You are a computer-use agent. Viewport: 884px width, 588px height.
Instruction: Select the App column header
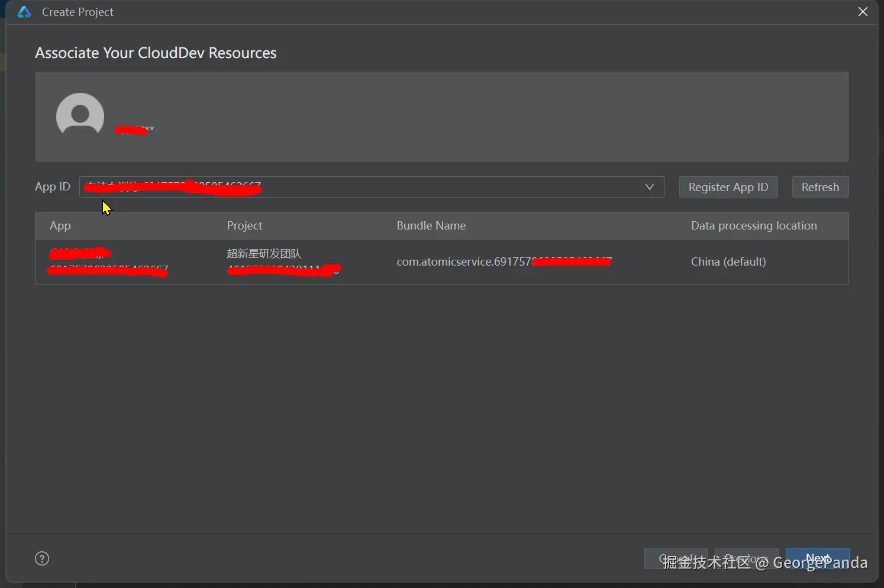point(60,225)
